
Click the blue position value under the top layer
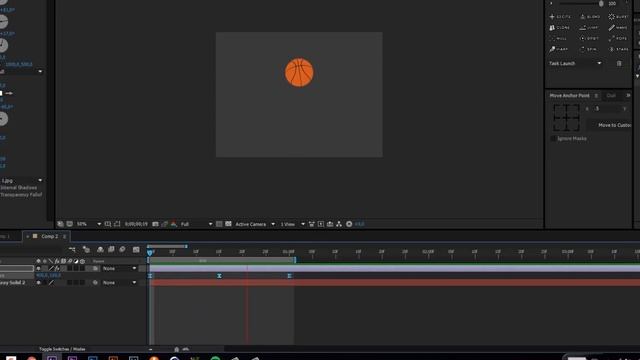[49, 276]
